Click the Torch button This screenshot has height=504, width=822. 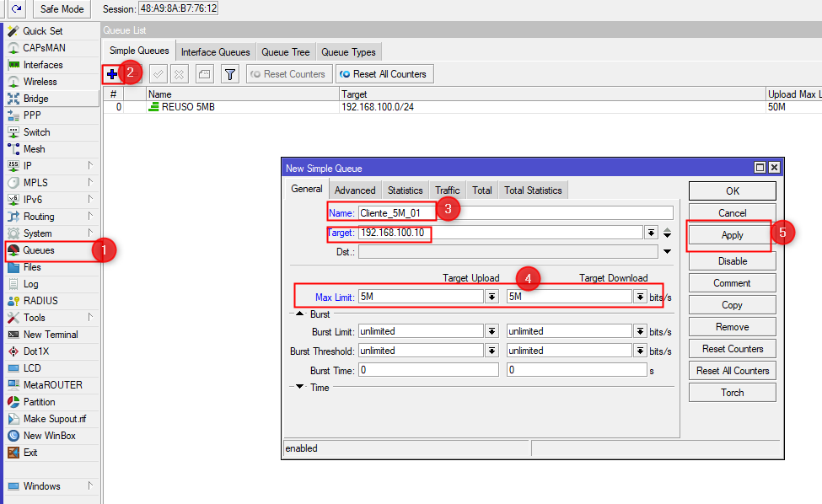732,392
